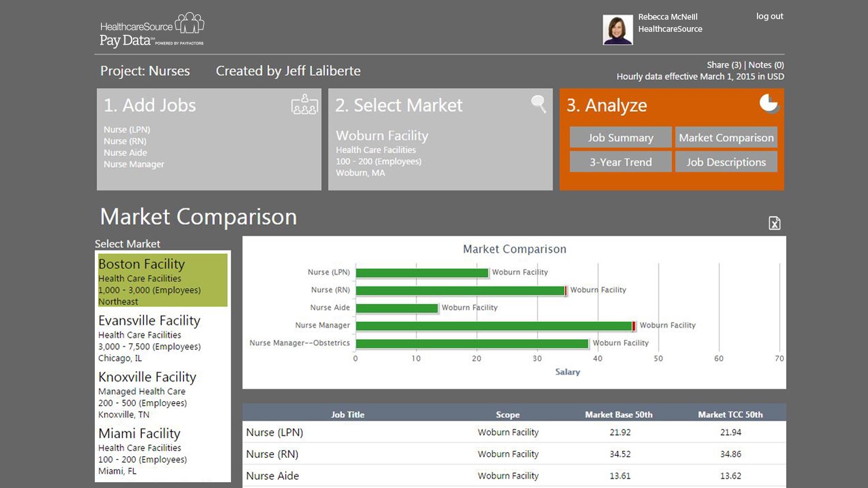Click Created by Jeff Laliberte text
This screenshot has height=488, width=868.
pyautogui.click(x=288, y=71)
